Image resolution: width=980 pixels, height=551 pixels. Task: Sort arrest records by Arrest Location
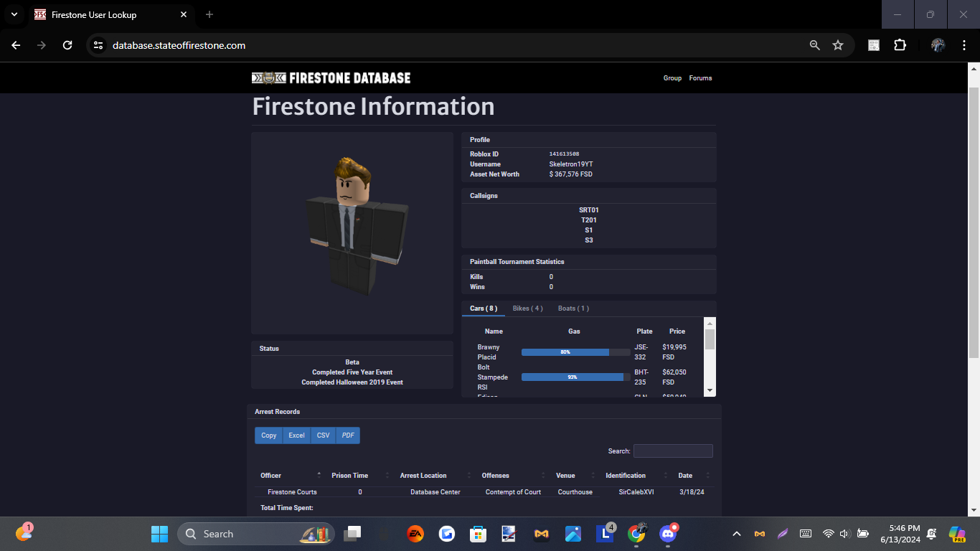[434, 476]
